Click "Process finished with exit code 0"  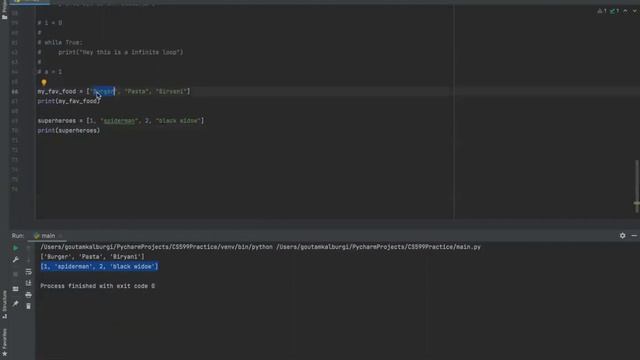coord(98,286)
